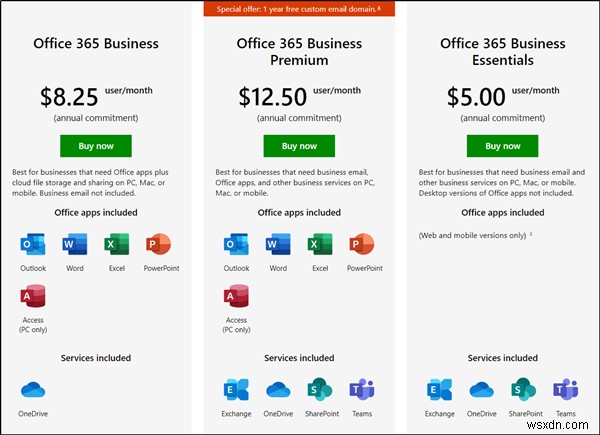Select the Outlook icon in Office 365 Business

(x=33, y=244)
